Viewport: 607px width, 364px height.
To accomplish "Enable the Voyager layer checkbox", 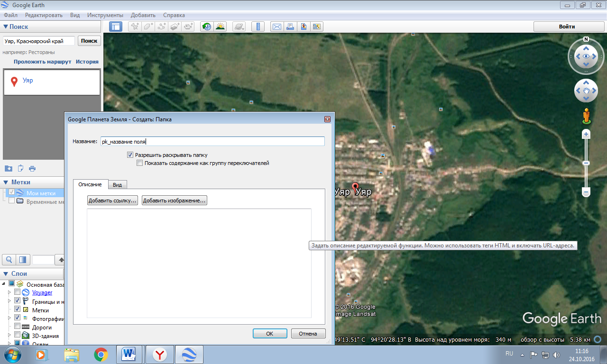I will point(18,292).
